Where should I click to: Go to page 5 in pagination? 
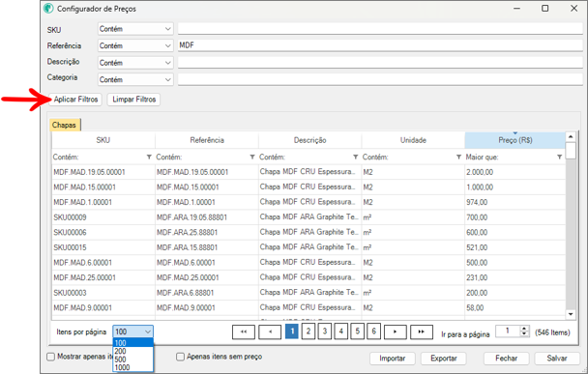358,331
